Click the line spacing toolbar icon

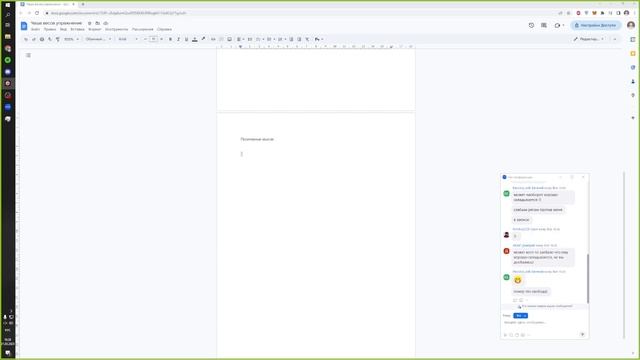[250, 39]
